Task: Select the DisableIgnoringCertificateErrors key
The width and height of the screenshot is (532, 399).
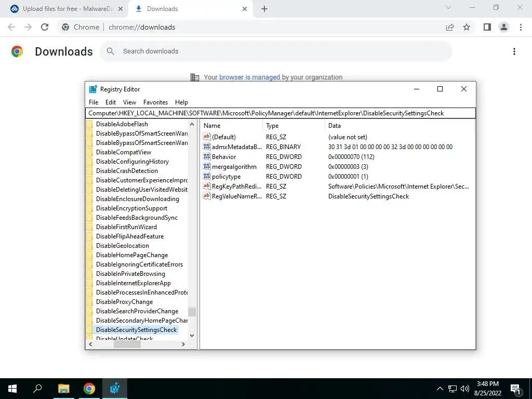Action: (x=139, y=264)
